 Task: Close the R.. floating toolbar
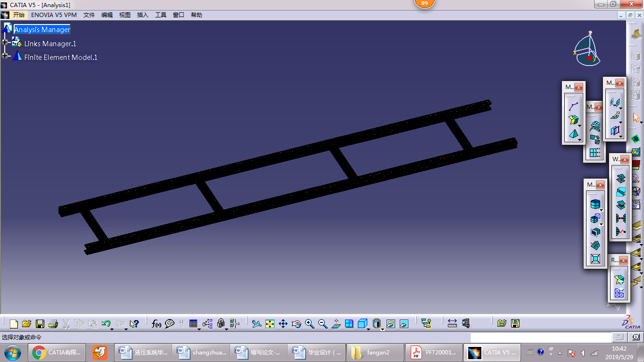624,260
